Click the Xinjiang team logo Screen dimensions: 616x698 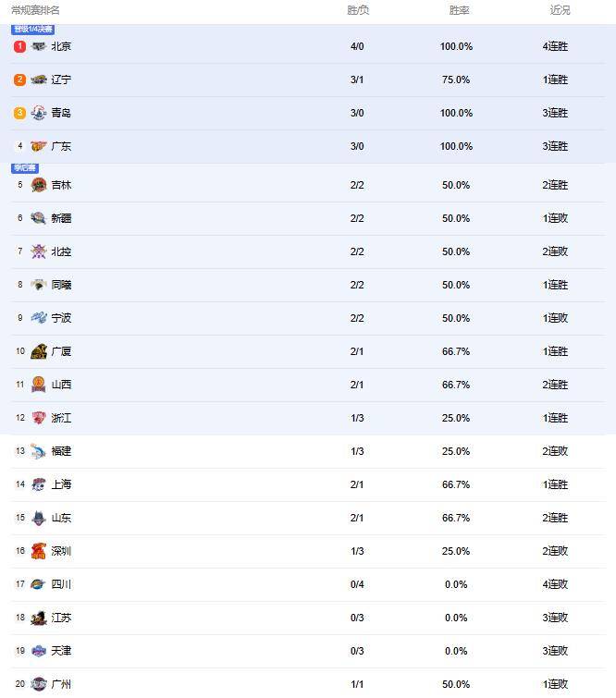(x=38, y=218)
